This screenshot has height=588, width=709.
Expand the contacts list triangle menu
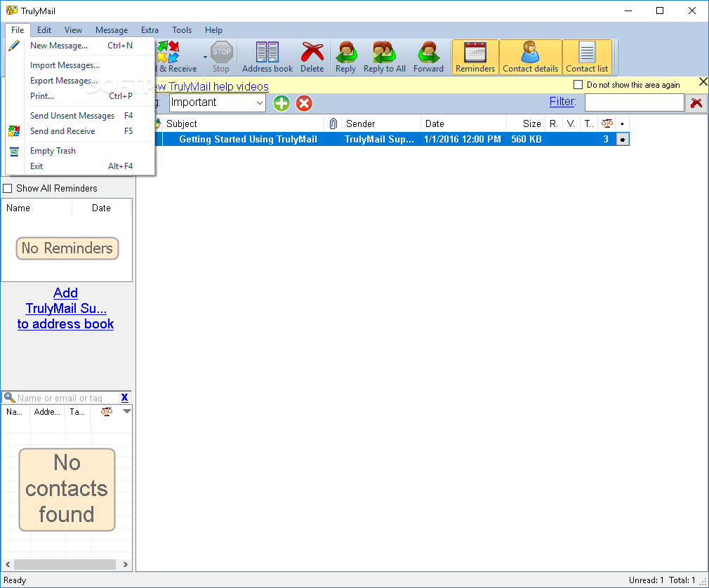127,411
